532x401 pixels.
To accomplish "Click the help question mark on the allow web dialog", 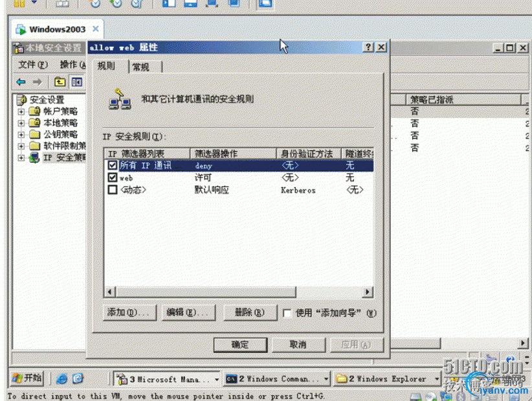I will (368, 47).
